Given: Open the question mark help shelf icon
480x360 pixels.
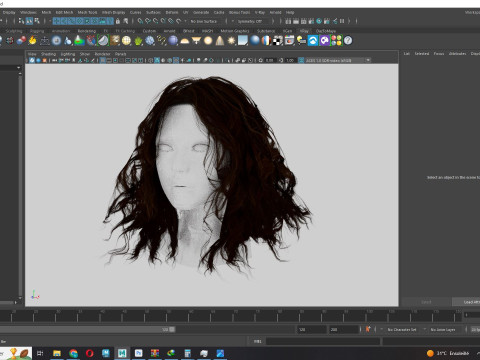Looking at the screenshot, I should [348, 41].
